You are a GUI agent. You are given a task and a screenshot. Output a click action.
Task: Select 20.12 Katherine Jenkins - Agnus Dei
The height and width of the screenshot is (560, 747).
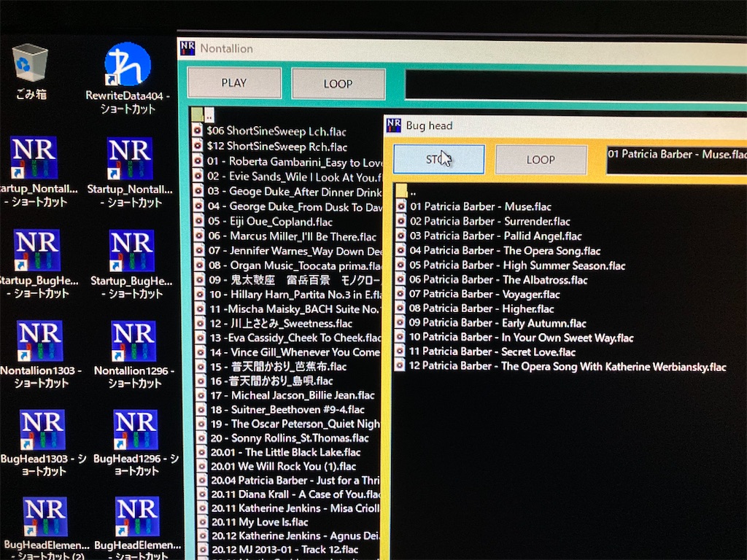[x=296, y=536]
